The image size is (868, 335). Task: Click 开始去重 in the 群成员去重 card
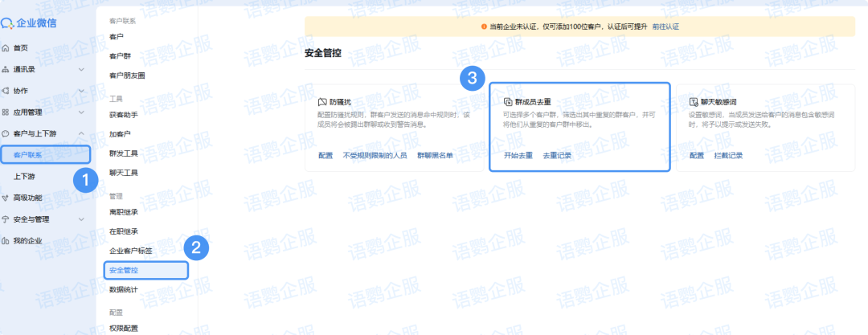click(x=518, y=155)
